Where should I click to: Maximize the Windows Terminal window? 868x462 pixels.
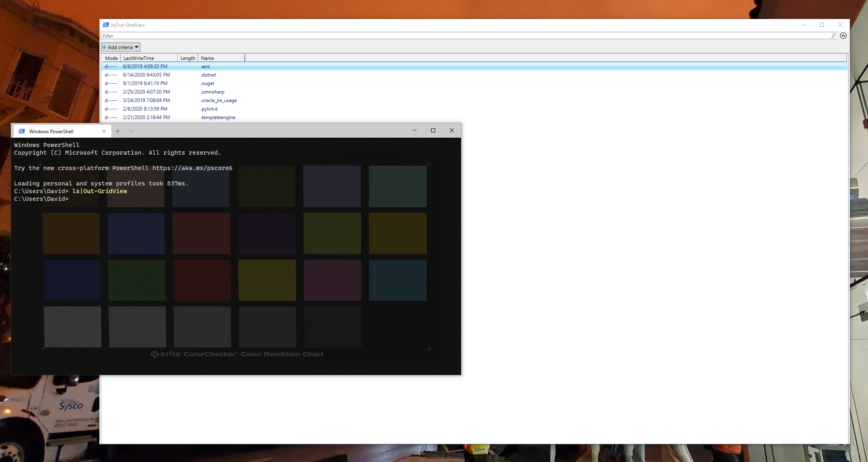tap(433, 130)
